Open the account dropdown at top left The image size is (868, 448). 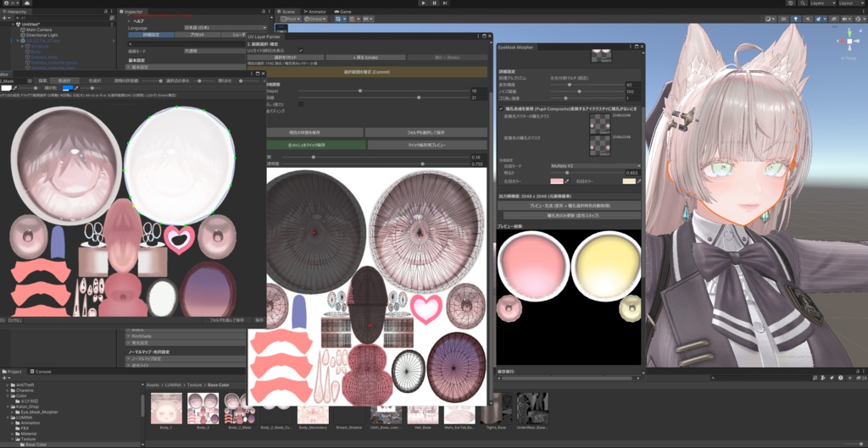pyautogui.click(x=12, y=3)
